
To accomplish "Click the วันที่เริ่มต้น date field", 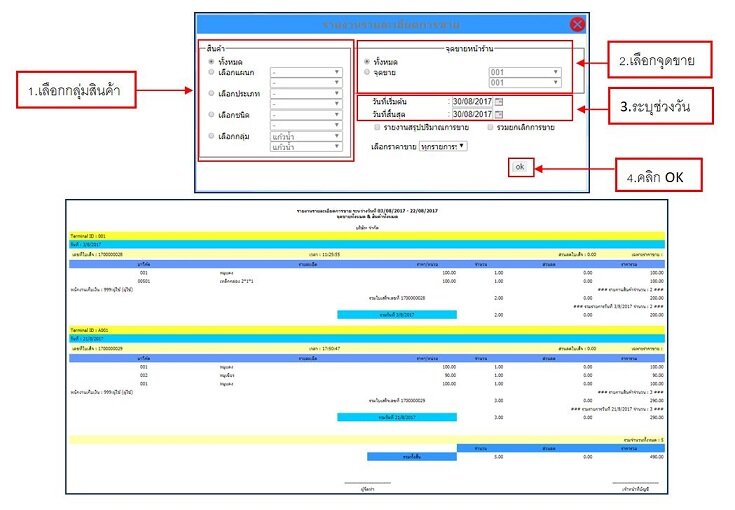I will tap(472, 102).
